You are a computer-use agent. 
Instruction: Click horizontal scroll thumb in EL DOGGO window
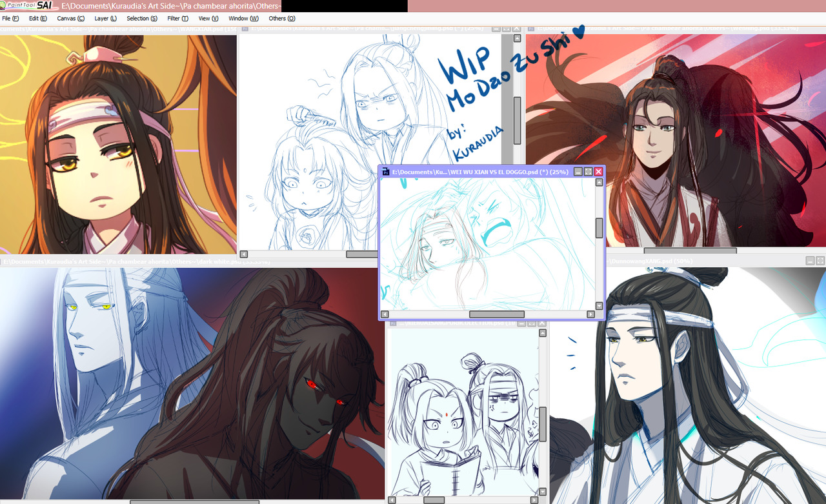click(497, 314)
